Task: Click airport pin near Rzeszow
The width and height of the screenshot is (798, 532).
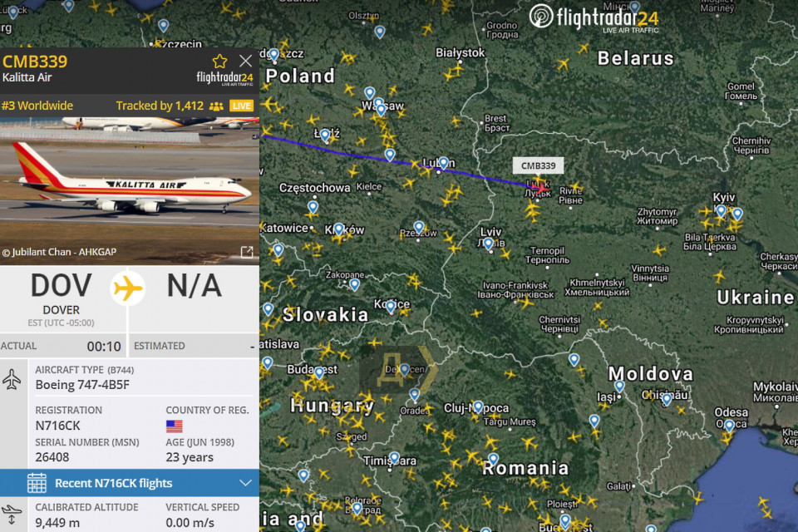Action: (419, 228)
